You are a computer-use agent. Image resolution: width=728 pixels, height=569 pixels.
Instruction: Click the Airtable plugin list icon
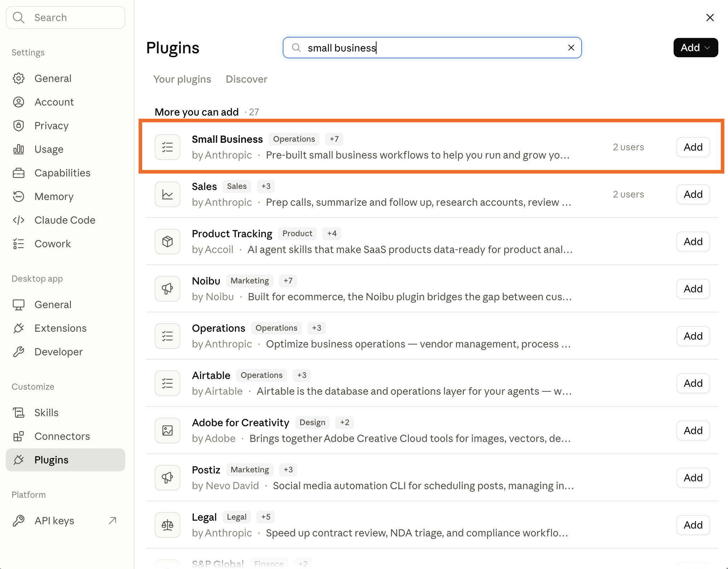click(x=168, y=383)
